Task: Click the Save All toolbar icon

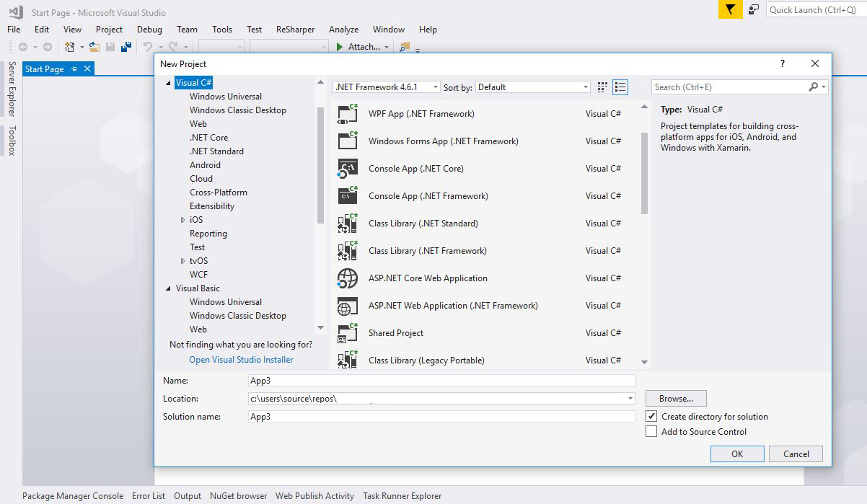Action: click(x=126, y=47)
